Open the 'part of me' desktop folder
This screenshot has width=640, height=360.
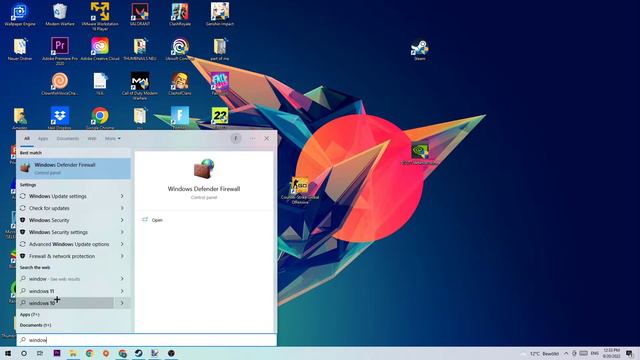[220, 49]
